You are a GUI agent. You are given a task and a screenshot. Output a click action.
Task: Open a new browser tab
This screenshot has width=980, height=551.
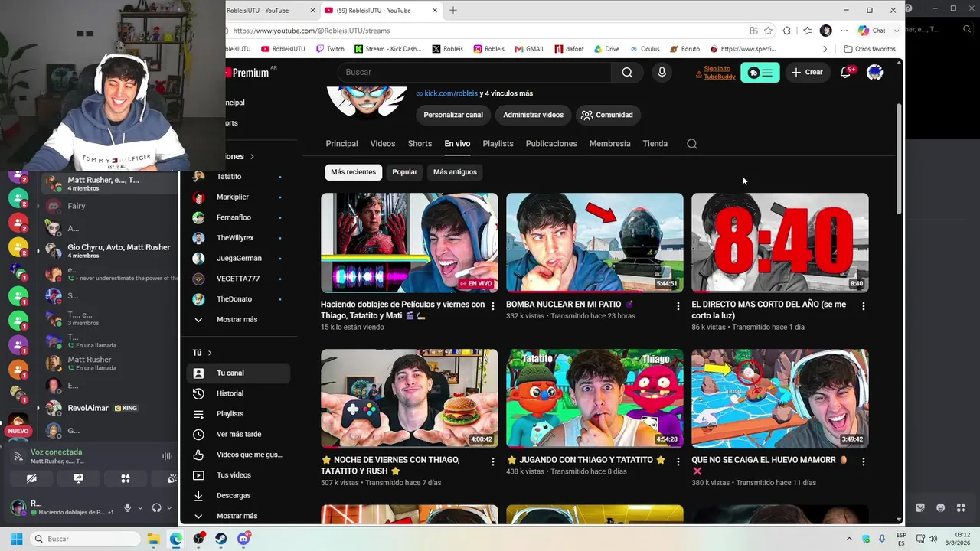453,11
